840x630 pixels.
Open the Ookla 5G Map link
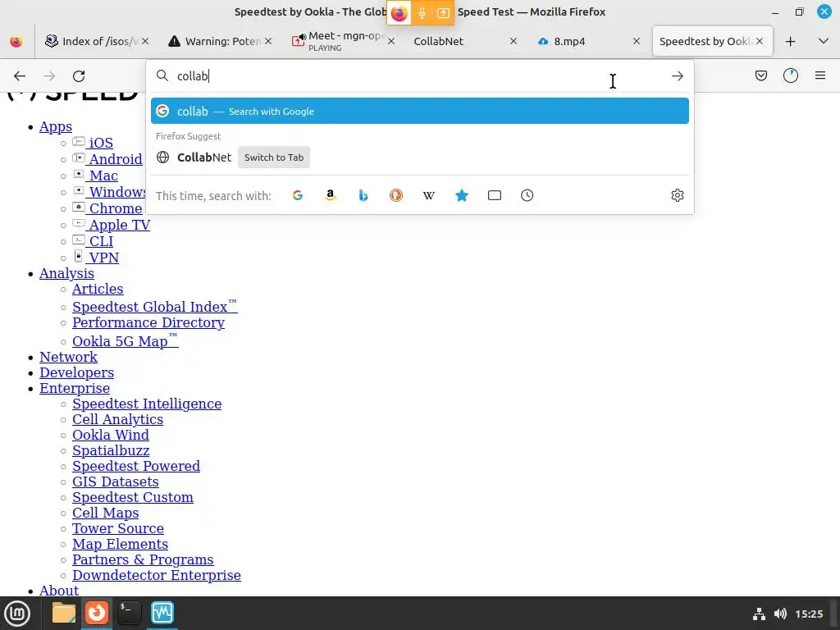tap(126, 340)
